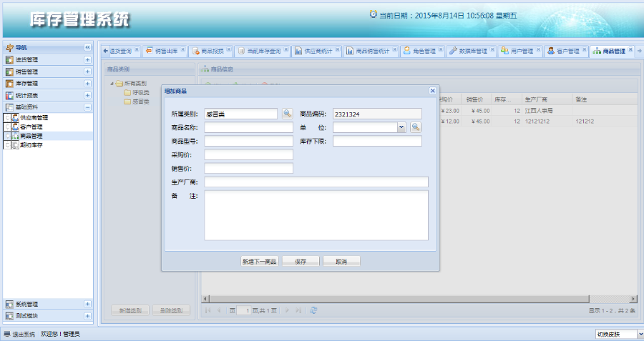Close the 用户管理 tab
This screenshot has height=341, width=644.
[538, 49]
